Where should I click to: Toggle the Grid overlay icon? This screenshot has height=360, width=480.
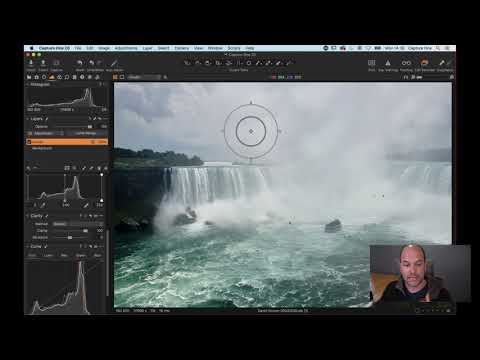coord(372,63)
